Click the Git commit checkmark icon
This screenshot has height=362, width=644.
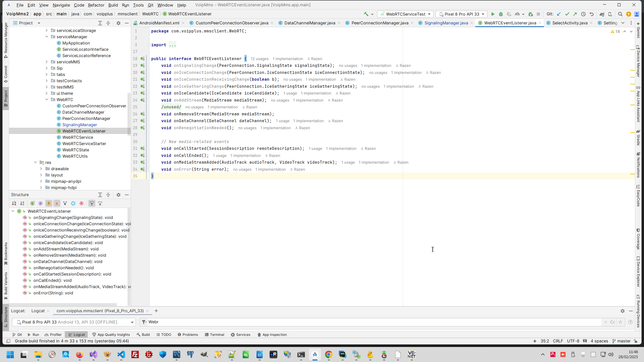click(567, 14)
